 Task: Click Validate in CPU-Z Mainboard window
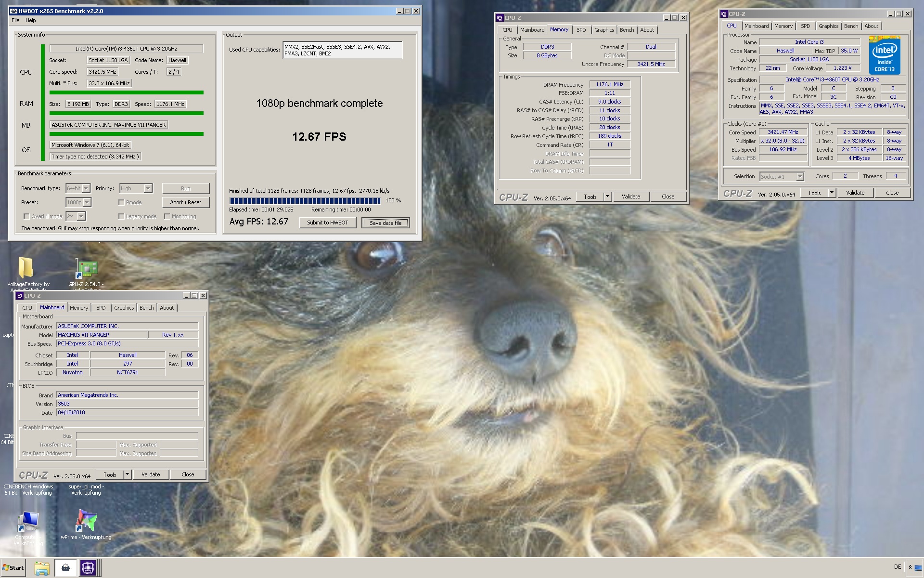click(x=151, y=474)
